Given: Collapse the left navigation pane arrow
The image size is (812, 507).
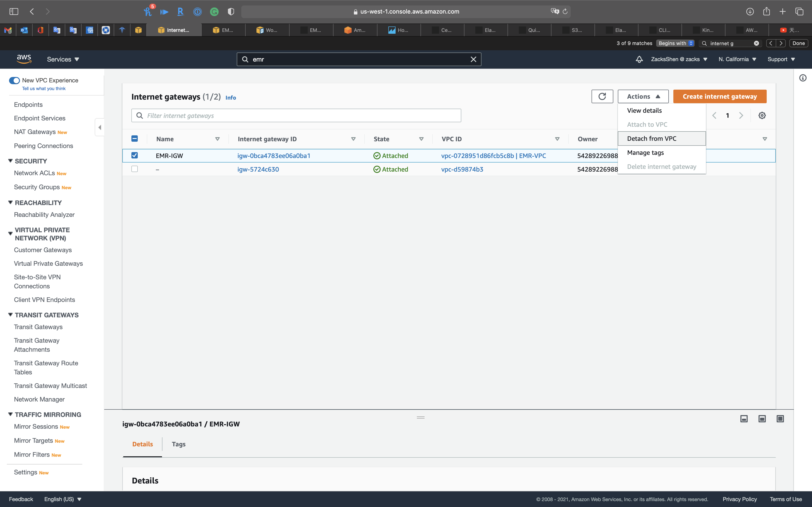Looking at the screenshot, I should tap(100, 127).
